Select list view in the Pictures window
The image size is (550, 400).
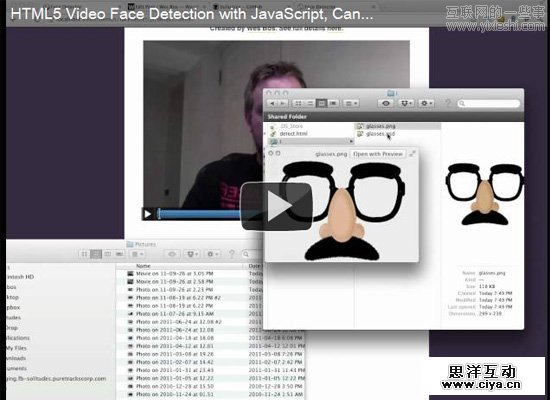coord(96,254)
